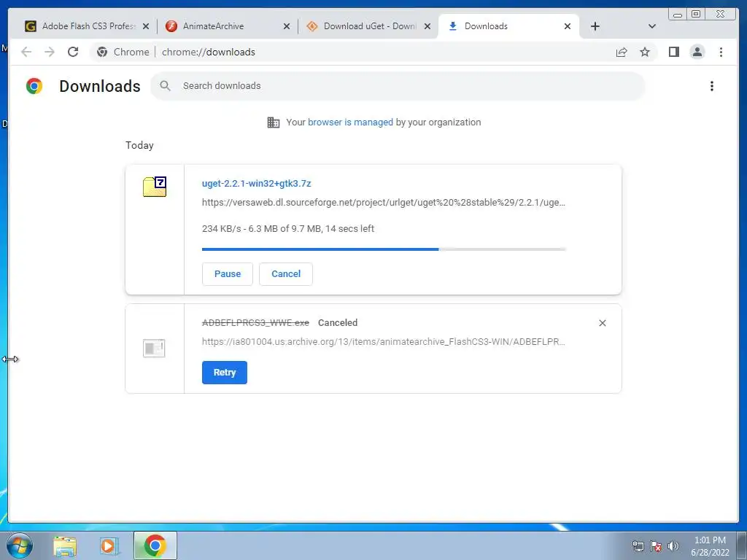The image size is (747, 560).
Task: Click the managed organization building icon
Action: (x=274, y=122)
